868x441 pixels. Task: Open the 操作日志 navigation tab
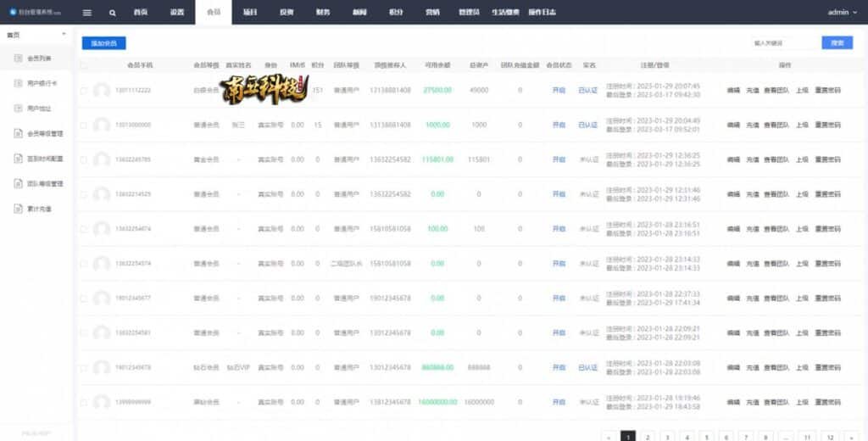[x=542, y=13]
